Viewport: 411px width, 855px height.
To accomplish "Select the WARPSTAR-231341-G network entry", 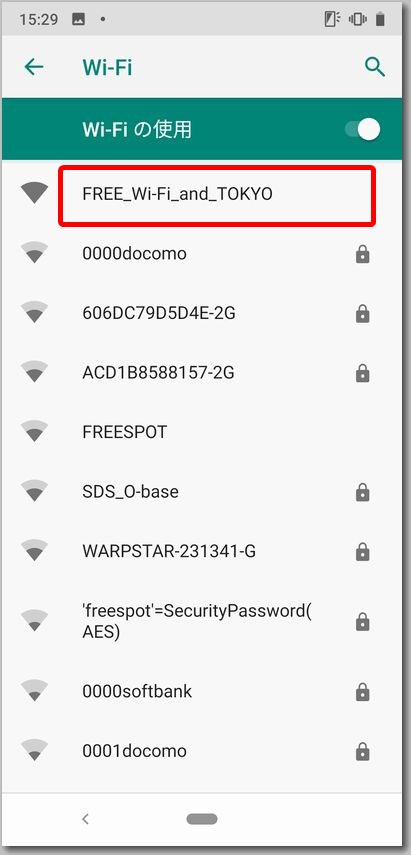I will [x=206, y=552].
